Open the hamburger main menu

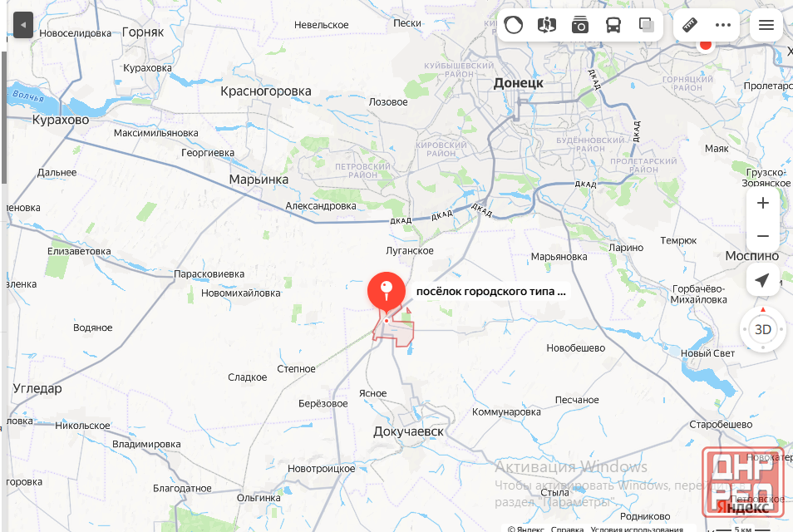[x=766, y=25]
